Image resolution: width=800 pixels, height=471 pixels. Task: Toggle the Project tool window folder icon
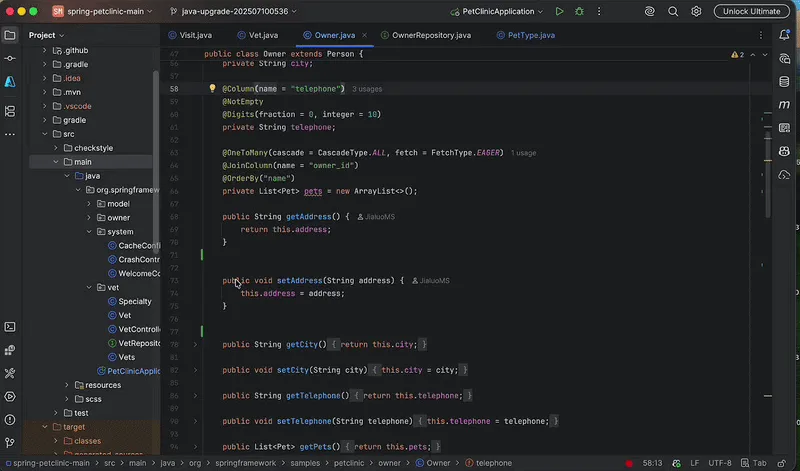pyautogui.click(x=10, y=35)
